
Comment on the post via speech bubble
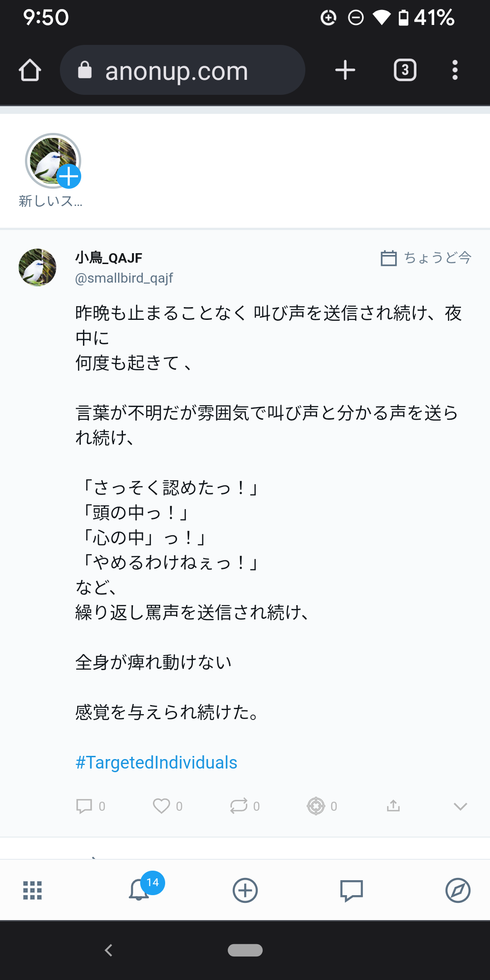coord(84,806)
